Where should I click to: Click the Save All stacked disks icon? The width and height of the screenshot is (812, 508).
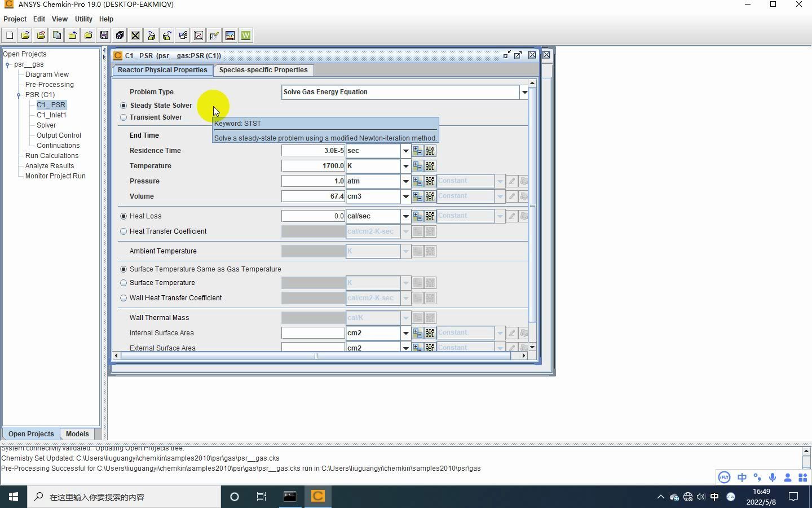(120, 36)
